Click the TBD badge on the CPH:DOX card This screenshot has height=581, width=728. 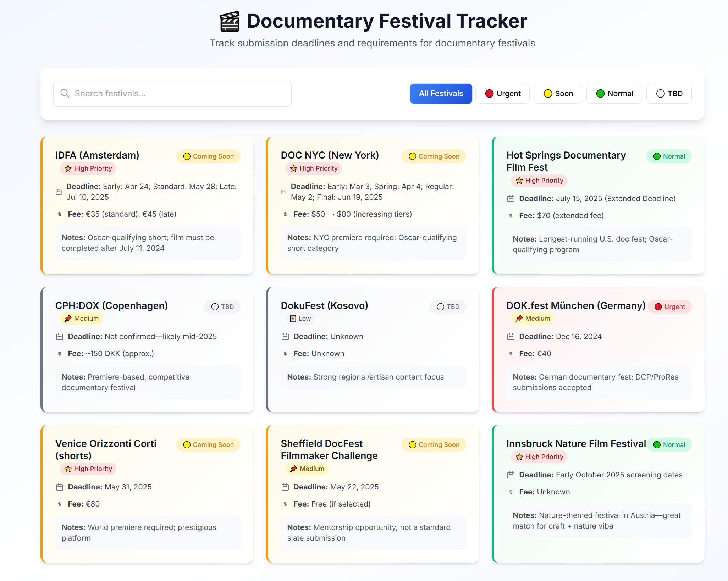[x=222, y=306]
